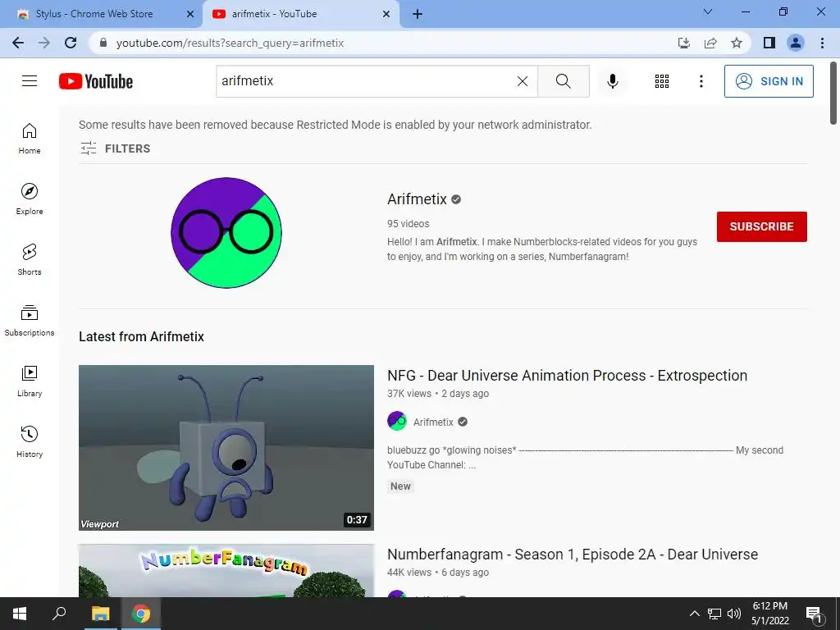Click the magnifier search button
840x630 pixels.
(563, 81)
